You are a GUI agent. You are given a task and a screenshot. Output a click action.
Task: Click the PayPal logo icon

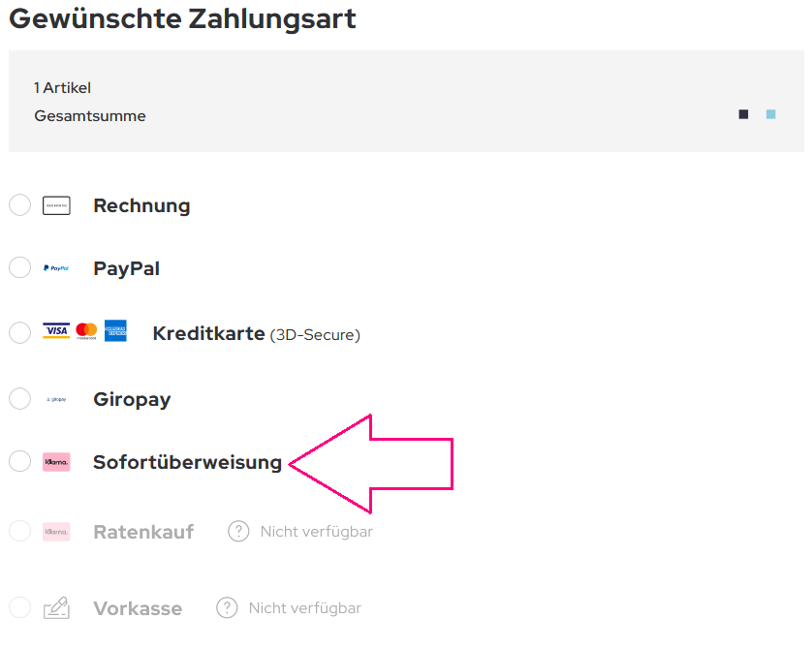click(x=57, y=268)
